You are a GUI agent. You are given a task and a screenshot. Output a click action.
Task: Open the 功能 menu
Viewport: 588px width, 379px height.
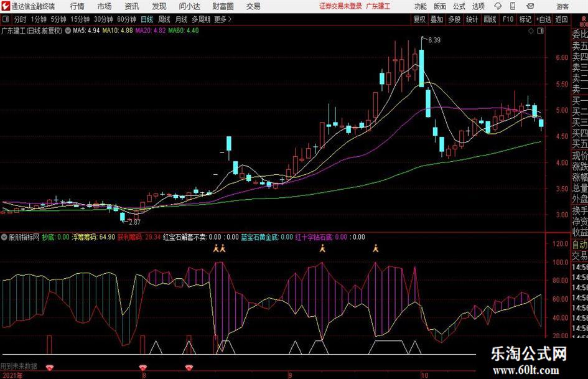pos(421,6)
